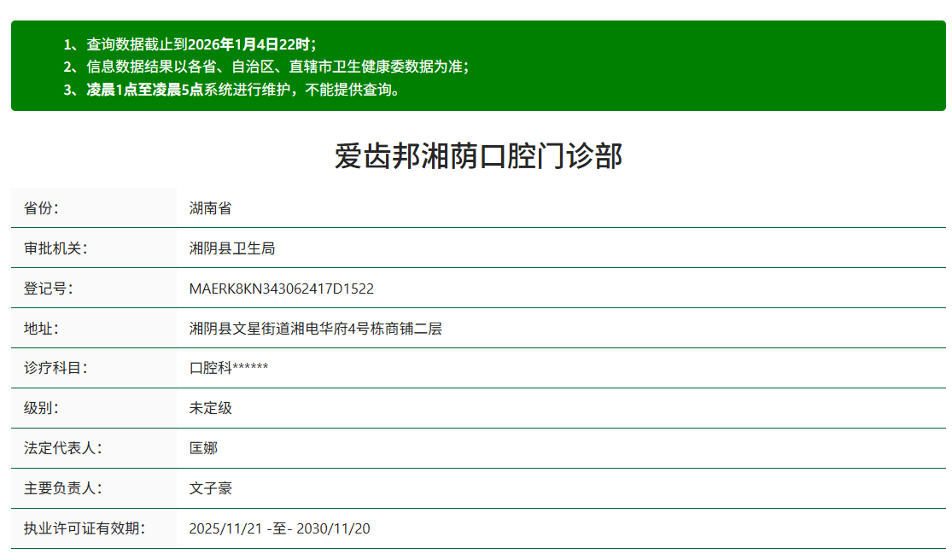Click the license validity dates 2025/11/21 -至- 2030/11/20
This screenshot has width=952, height=560.
click(x=279, y=528)
